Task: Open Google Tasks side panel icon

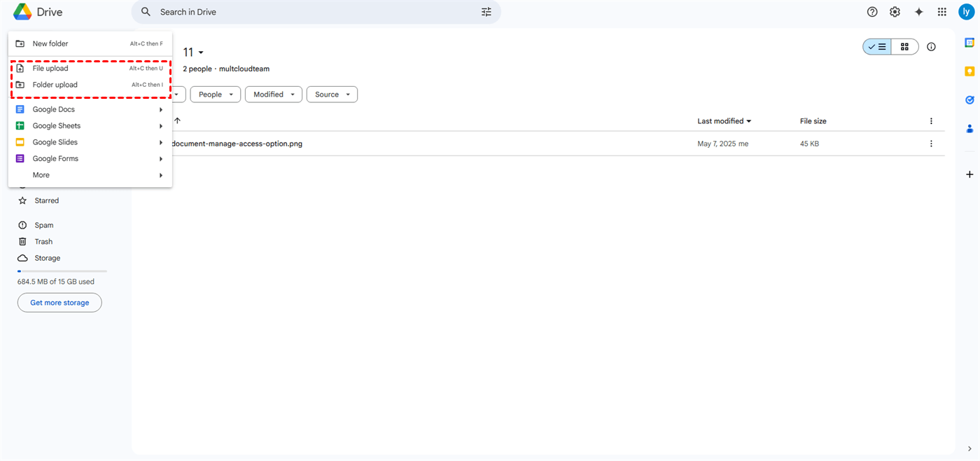Action: point(969,100)
